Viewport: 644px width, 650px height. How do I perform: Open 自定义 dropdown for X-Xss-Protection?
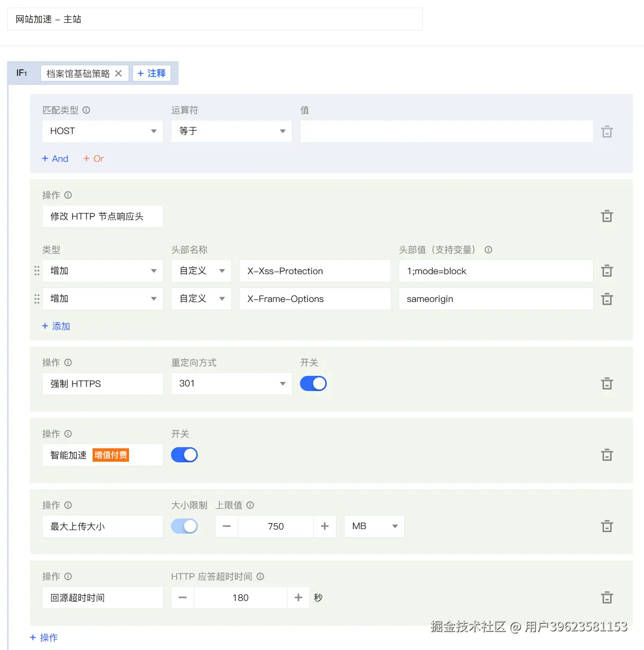coord(201,271)
